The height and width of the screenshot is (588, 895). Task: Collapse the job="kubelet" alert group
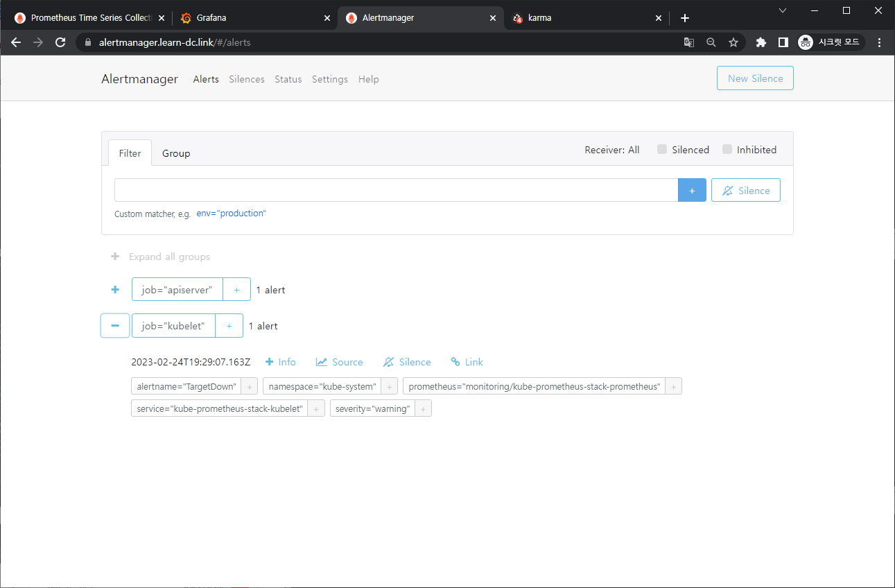[115, 326]
